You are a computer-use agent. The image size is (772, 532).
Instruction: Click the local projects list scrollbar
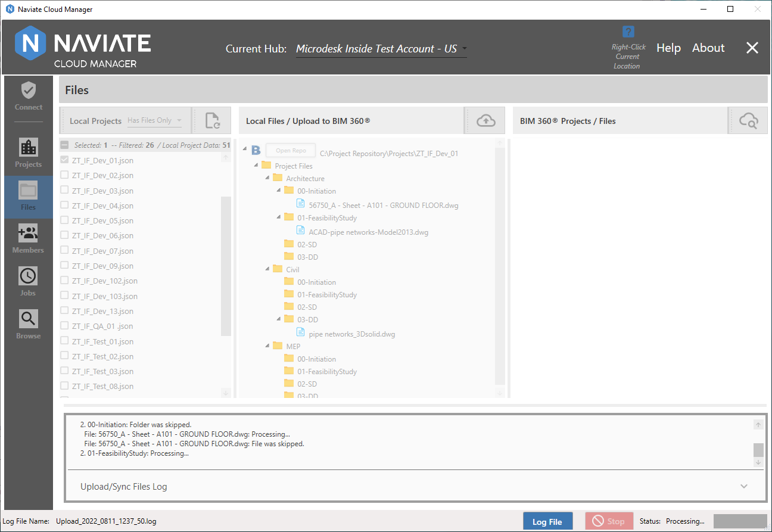coord(226,266)
